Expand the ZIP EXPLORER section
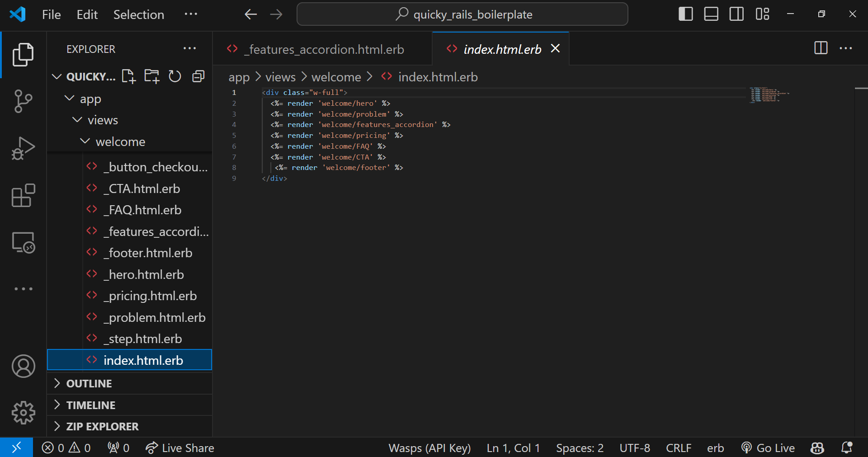This screenshot has height=457, width=868. [129, 426]
